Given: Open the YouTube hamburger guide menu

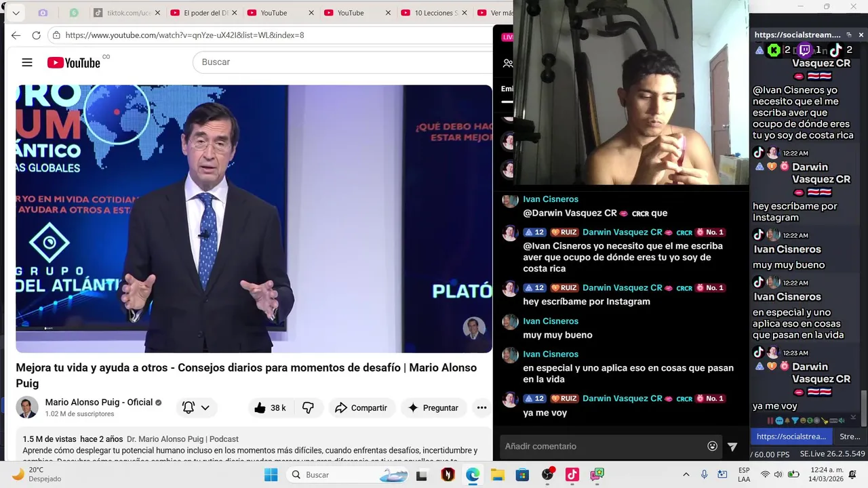Looking at the screenshot, I should [x=27, y=62].
